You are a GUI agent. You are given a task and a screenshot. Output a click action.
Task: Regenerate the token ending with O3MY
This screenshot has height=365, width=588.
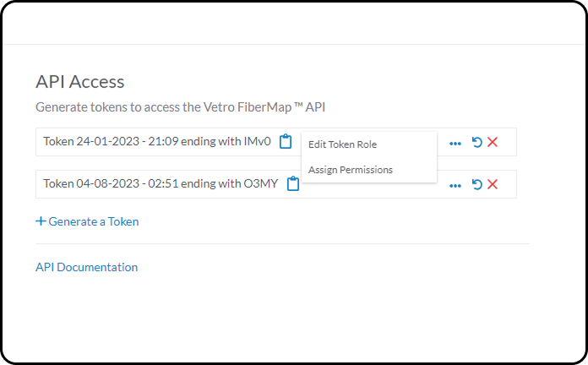click(477, 184)
